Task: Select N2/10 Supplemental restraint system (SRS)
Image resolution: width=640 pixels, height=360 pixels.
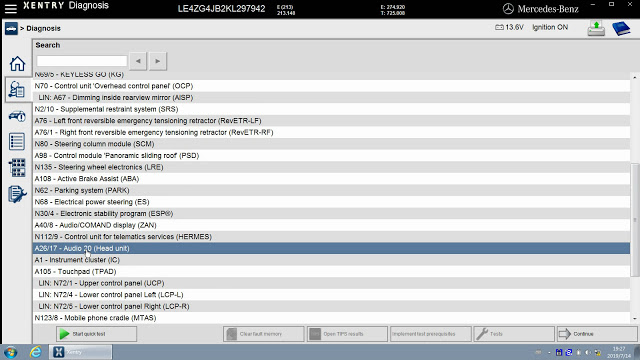Action: point(331,109)
